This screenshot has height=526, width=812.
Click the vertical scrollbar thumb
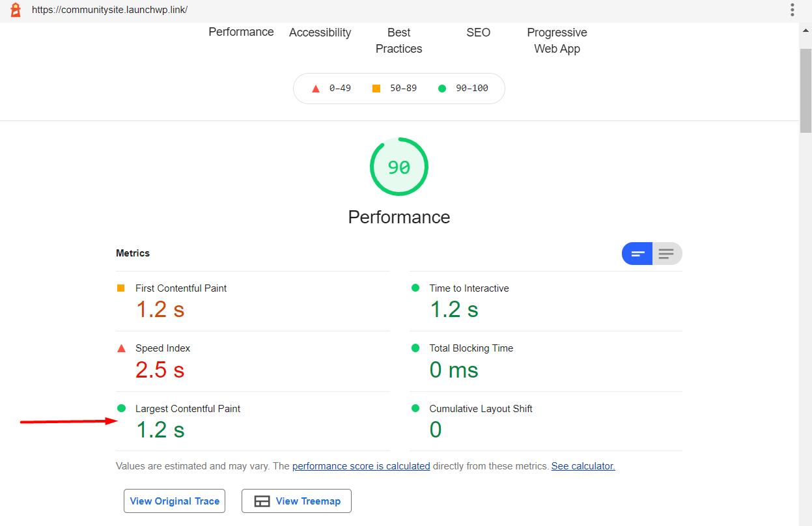tap(805, 90)
